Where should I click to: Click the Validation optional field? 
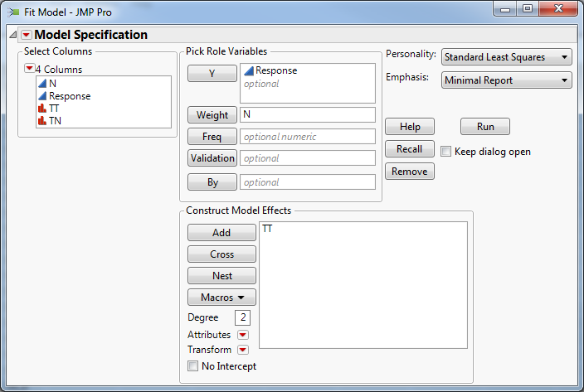tap(308, 158)
